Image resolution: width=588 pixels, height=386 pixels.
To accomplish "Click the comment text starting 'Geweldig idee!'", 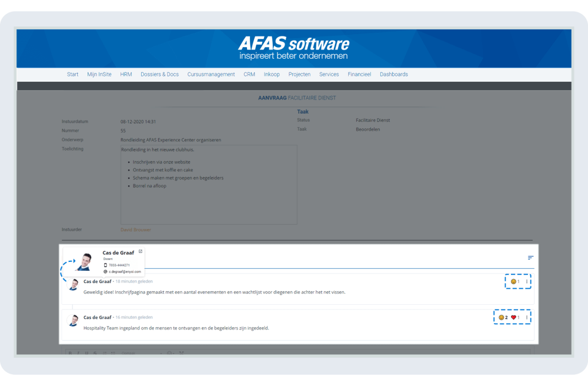I will point(214,292).
